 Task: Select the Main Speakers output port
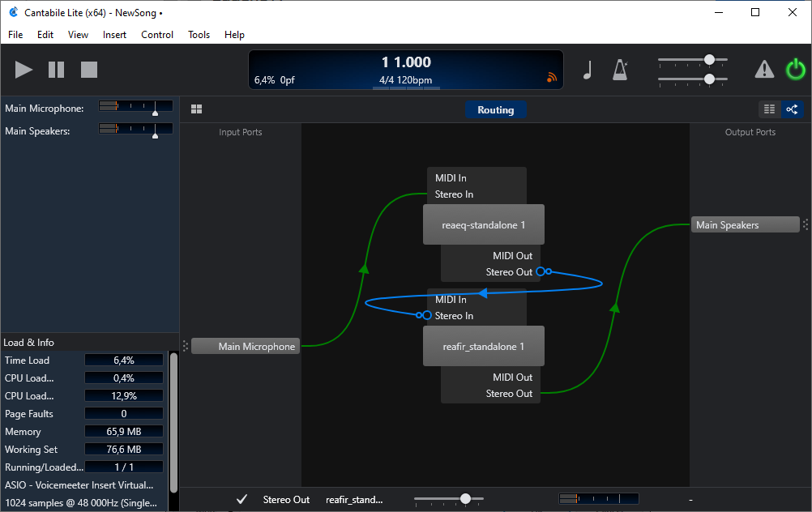(x=746, y=224)
